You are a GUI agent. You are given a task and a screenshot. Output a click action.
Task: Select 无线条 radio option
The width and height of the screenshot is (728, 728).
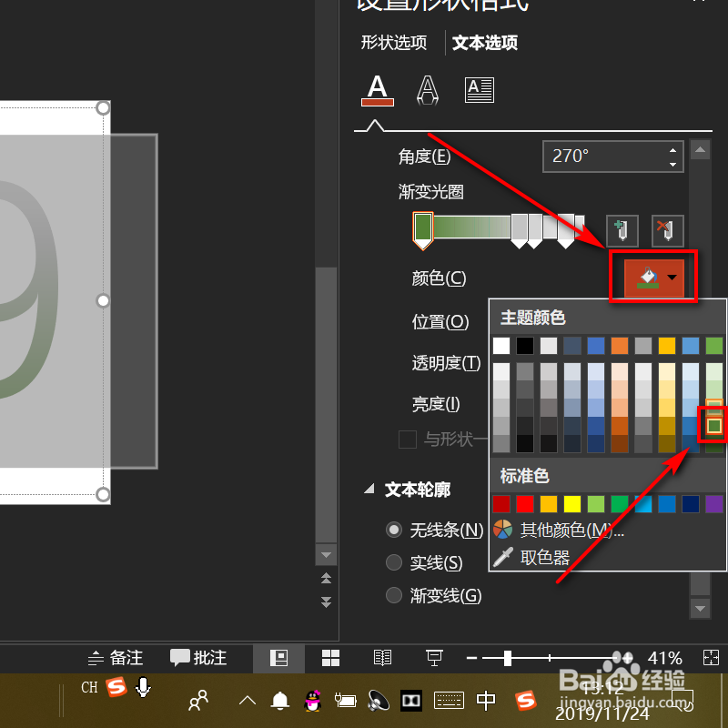click(394, 530)
